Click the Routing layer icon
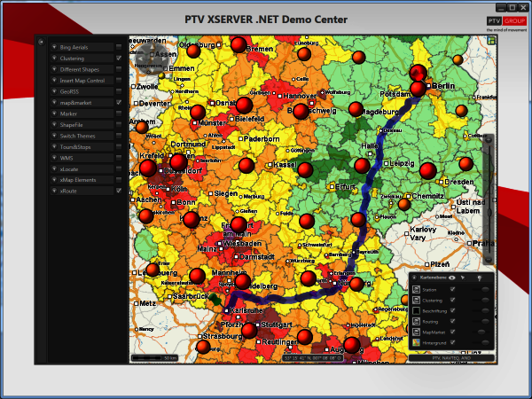Image resolution: width=532 pixels, height=399 pixels. point(416,321)
